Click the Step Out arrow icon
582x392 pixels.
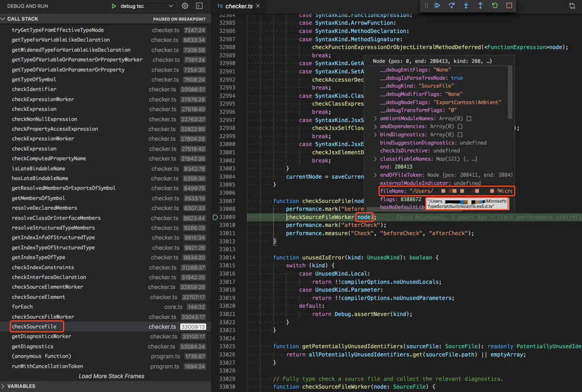point(480,6)
